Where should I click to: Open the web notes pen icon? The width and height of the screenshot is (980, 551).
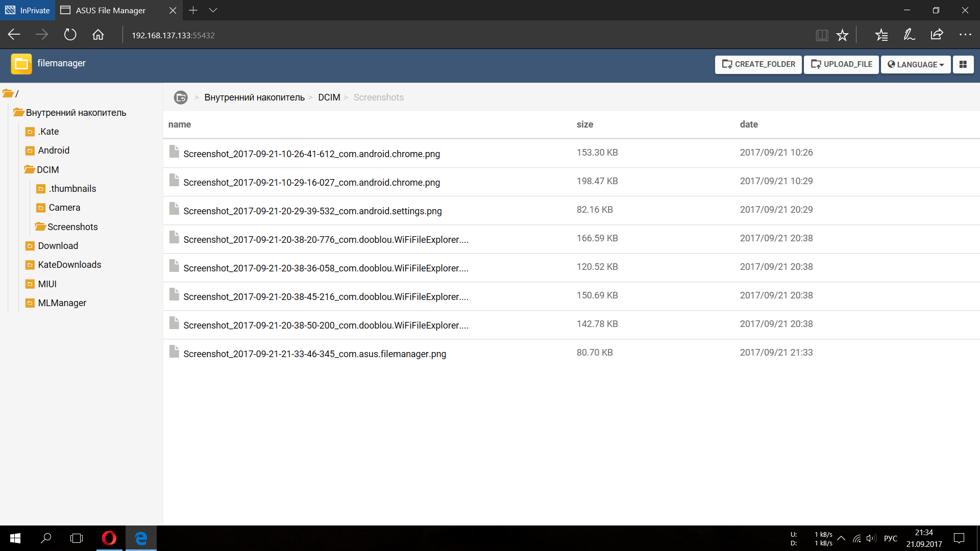(909, 35)
